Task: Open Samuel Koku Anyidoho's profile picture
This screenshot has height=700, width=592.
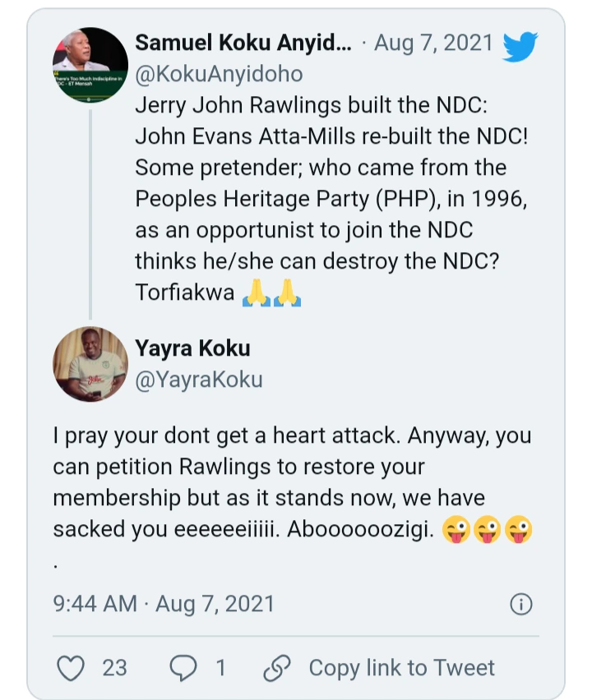Action: 90,65
